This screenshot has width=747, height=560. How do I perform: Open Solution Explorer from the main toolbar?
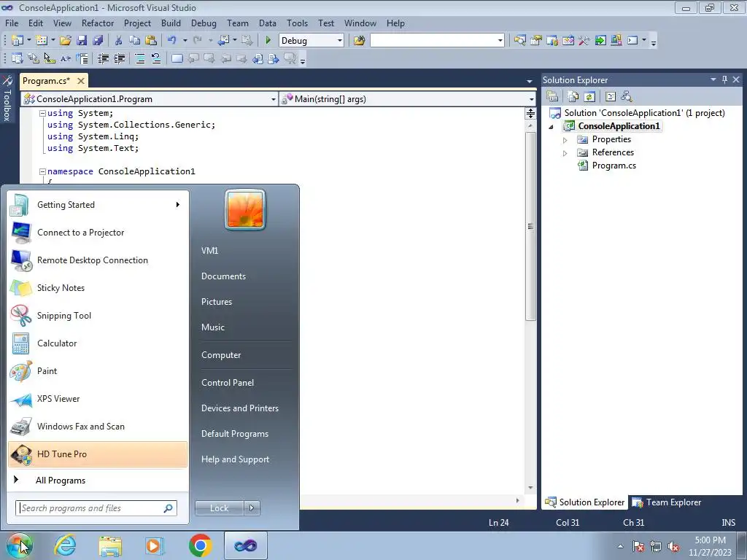[519, 41]
